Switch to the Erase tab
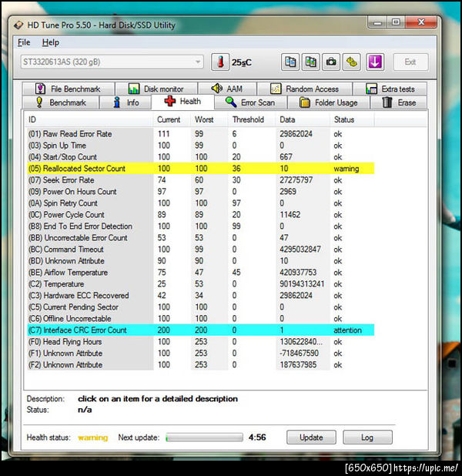This screenshot has height=476, width=462. tap(399, 102)
